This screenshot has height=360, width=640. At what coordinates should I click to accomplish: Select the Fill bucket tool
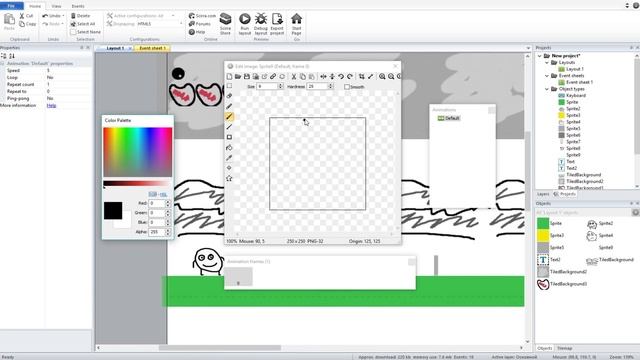point(229,147)
